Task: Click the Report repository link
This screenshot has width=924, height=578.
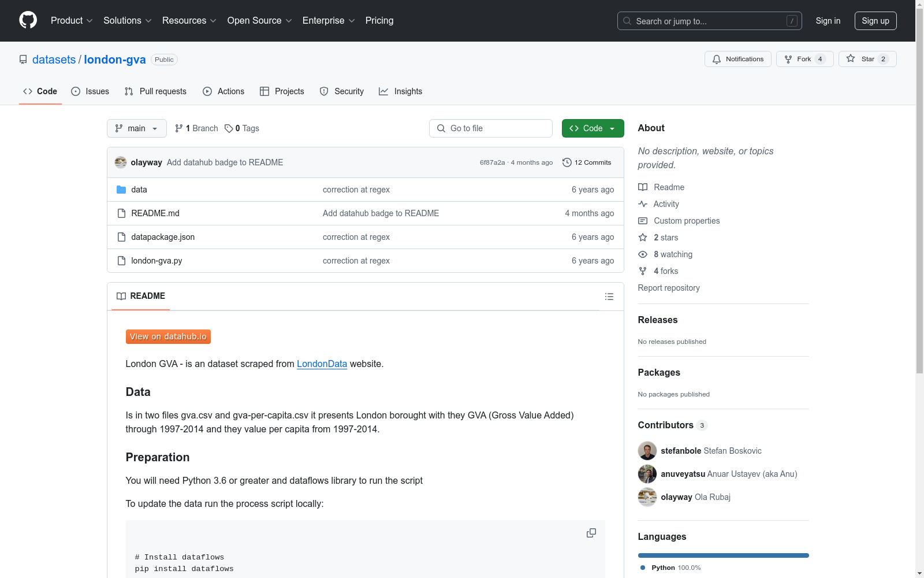Action: pos(669,288)
